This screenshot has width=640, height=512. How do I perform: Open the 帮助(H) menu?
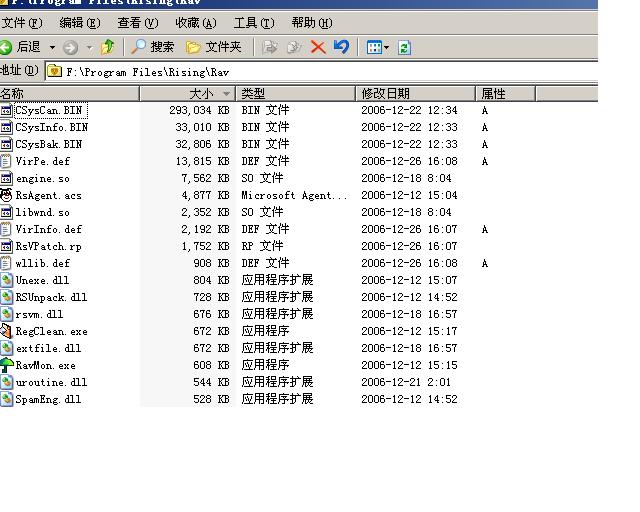(x=312, y=23)
